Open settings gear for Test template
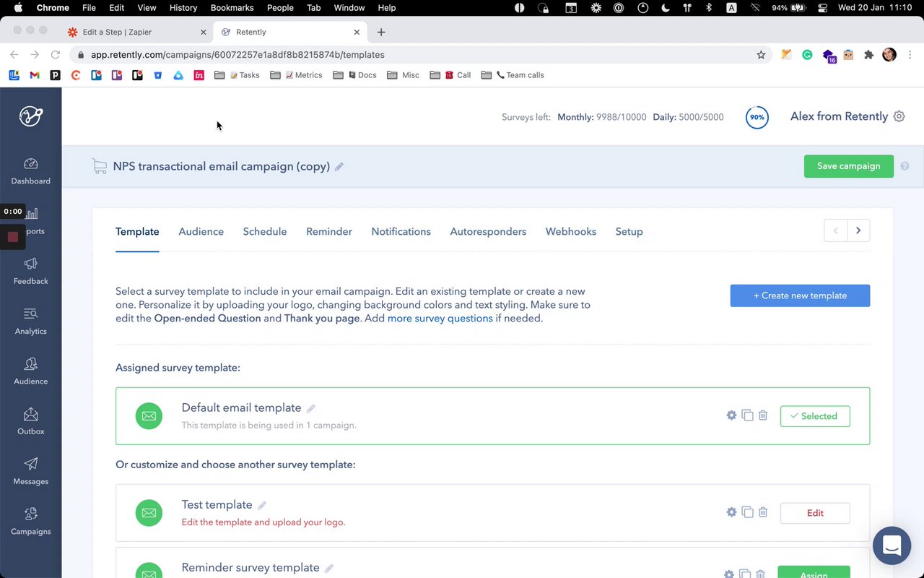Screen dimensions: 924x578 731,512
